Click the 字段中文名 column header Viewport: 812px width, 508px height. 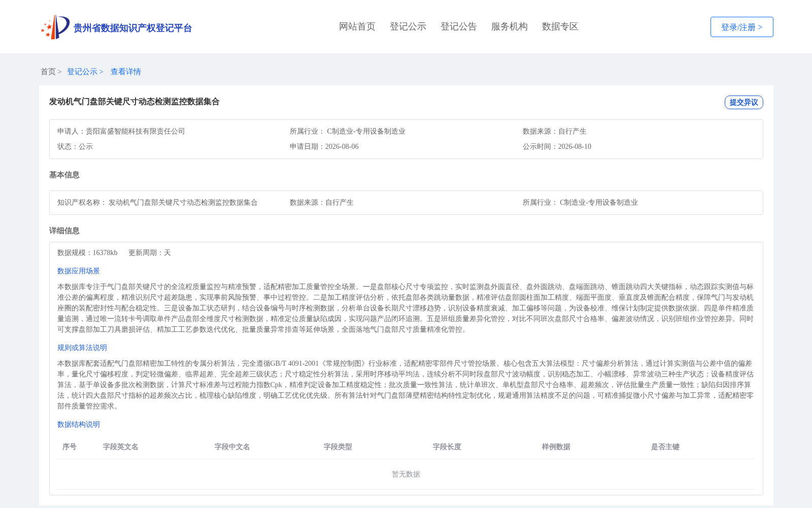click(x=232, y=447)
